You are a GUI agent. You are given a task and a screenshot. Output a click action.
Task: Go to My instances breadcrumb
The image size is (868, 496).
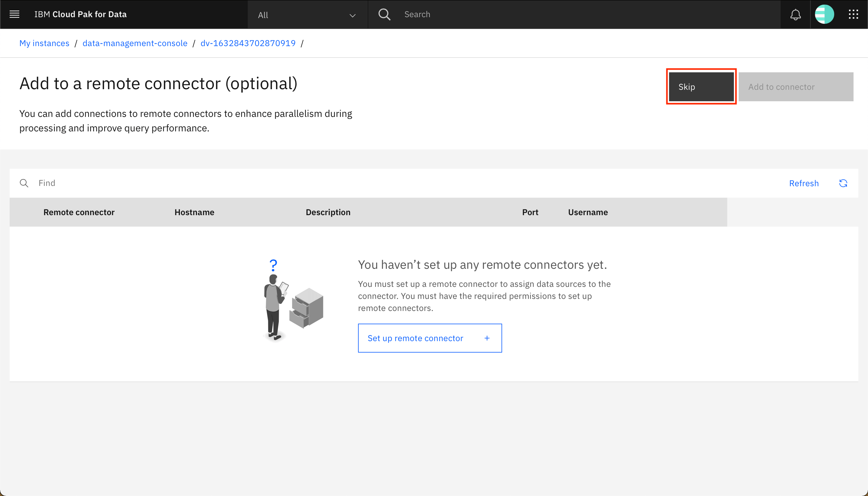(x=44, y=43)
